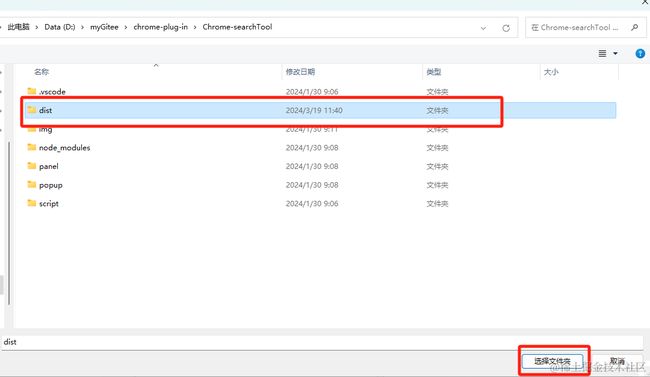Click the Chrome-searchTool breadcrumb

tap(237, 27)
